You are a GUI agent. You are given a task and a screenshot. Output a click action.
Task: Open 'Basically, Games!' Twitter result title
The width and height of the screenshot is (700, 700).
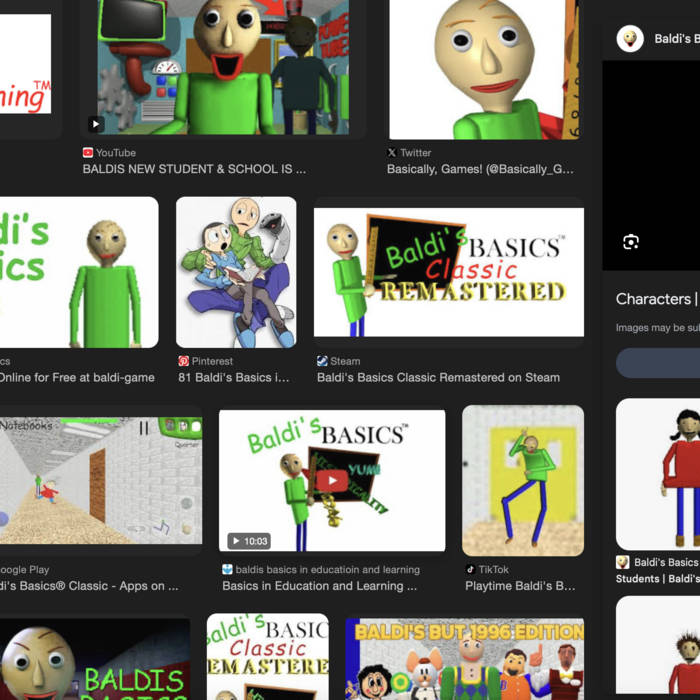480,170
